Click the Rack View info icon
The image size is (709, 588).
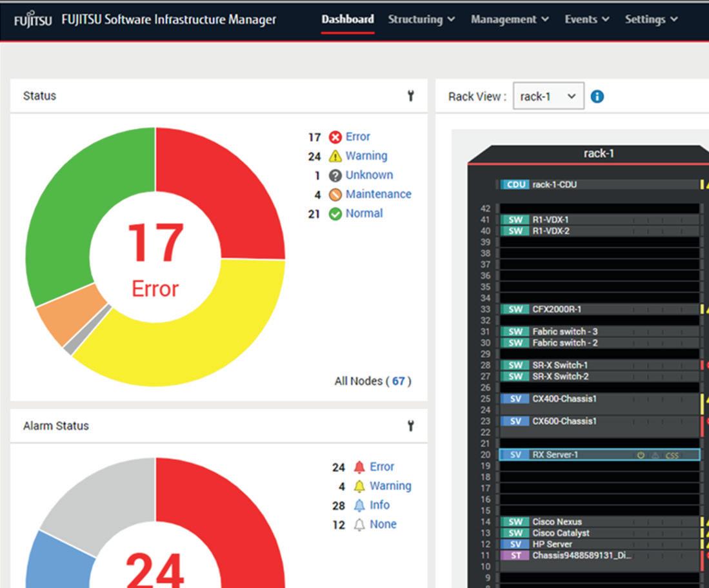coord(597,96)
